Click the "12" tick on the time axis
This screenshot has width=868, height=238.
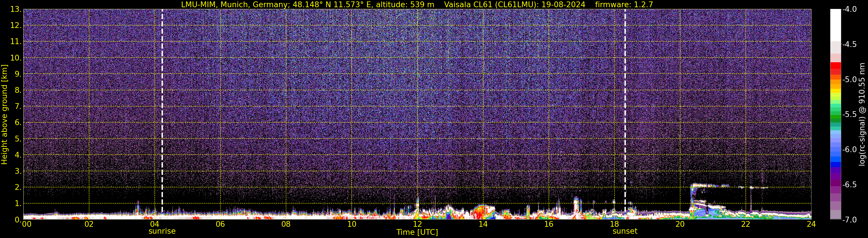[x=417, y=224]
